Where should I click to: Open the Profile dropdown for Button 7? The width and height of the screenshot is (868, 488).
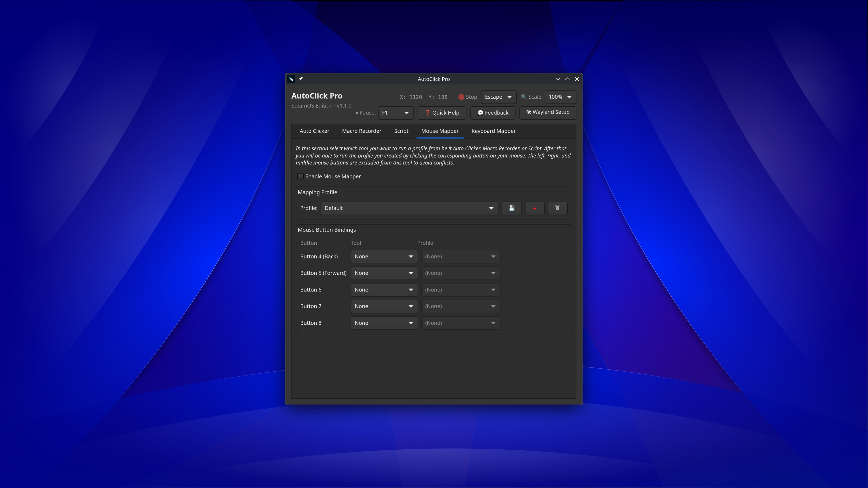(x=461, y=306)
